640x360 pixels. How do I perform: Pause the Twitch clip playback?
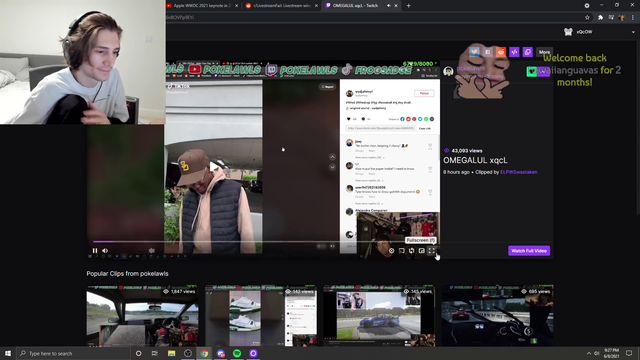click(95, 251)
